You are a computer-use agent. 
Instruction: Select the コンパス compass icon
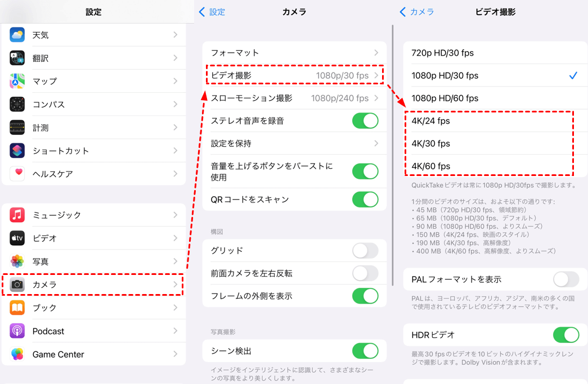click(x=17, y=105)
